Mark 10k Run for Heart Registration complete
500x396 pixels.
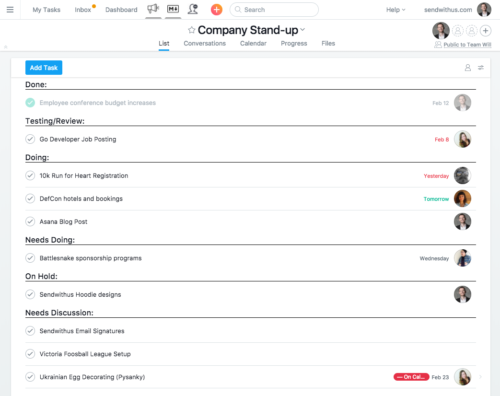coord(30,175)
